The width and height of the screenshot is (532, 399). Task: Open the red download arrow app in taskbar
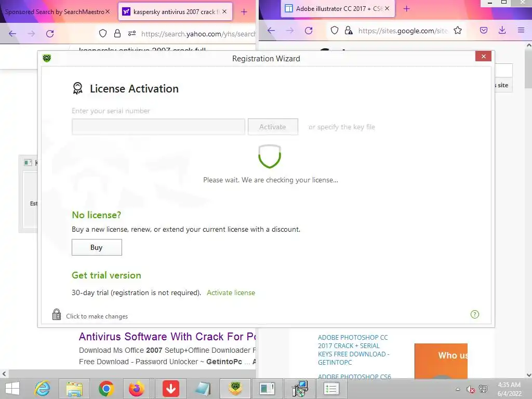click(171, 389)
